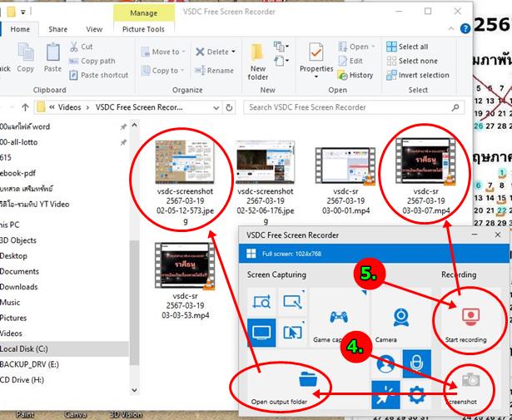Click Copy path in ribbon
512x420 pixels.
tap(92, 61)
